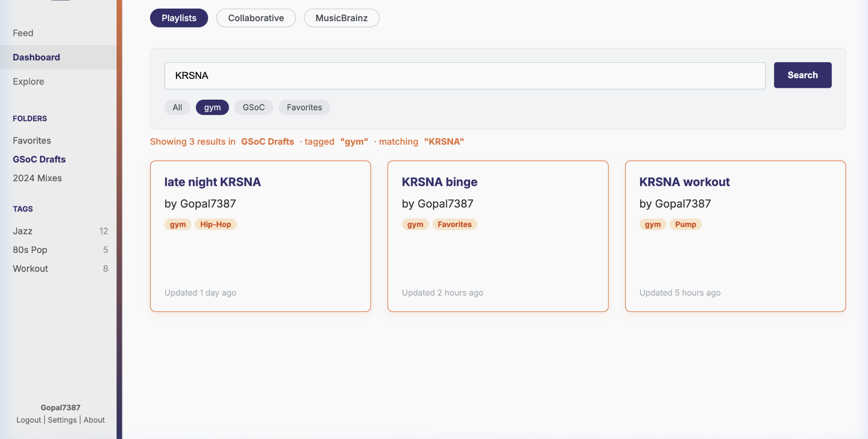Go to Feed in the sidebar
The image size is (868, 439).
[23, 33]
